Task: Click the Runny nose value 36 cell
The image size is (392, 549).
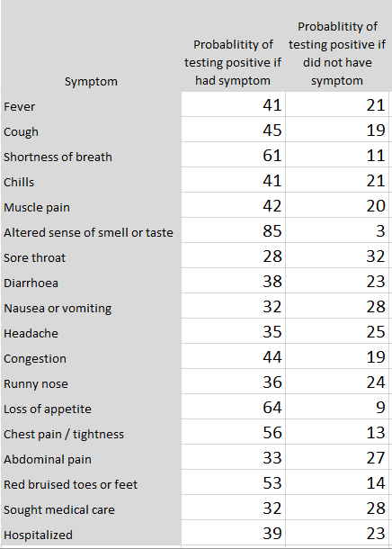Action: tap(233, 382)
